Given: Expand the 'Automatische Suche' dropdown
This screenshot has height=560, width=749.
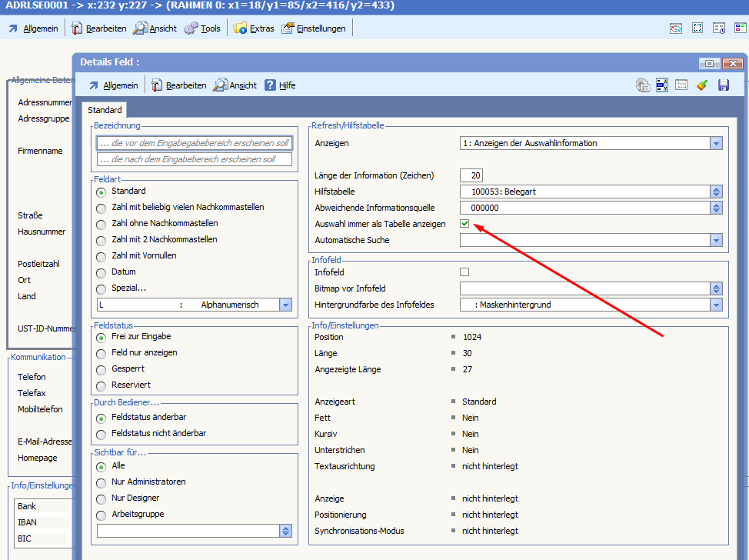Looking at the screenshot, I should pyautogui.click(x=716, y=240).
